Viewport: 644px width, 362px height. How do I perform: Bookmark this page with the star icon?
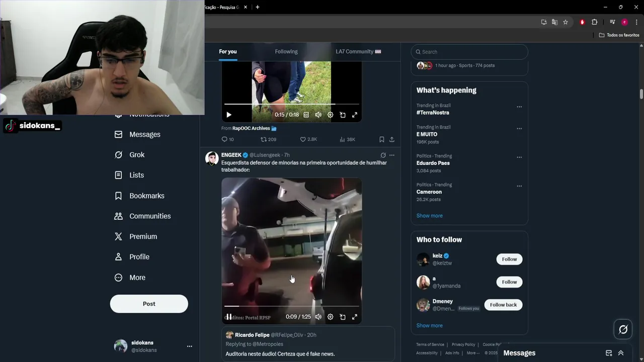[566, 22]
